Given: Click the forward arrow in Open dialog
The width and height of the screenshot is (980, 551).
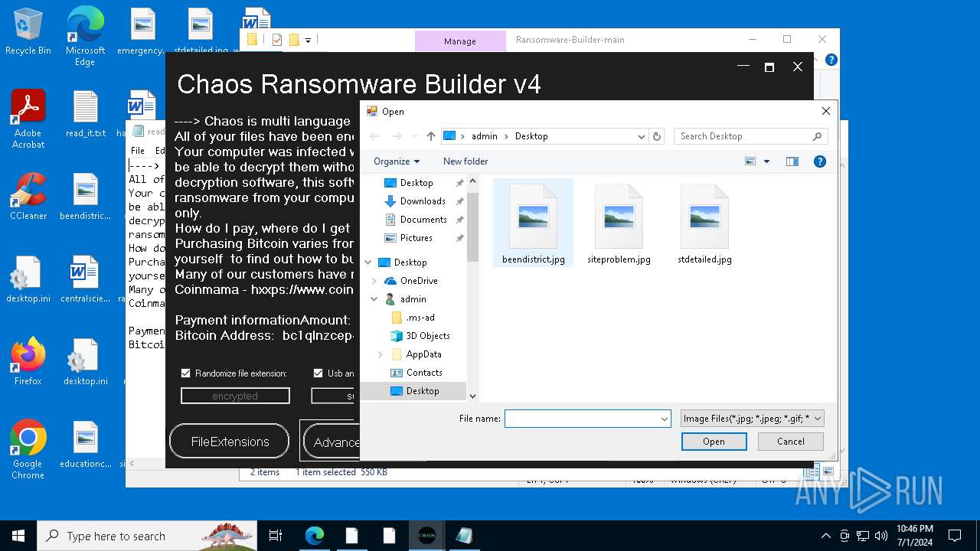Looking at the screenshot, I should point(397,136).
